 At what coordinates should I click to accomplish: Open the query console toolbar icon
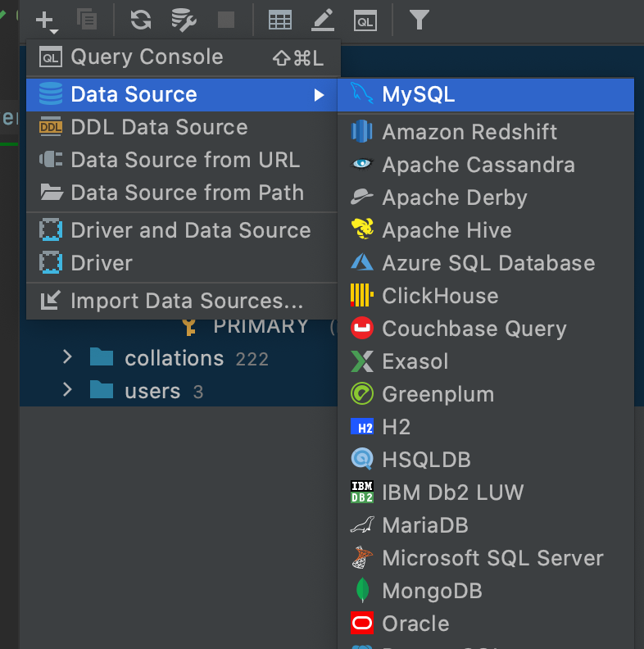pos(365,20)
